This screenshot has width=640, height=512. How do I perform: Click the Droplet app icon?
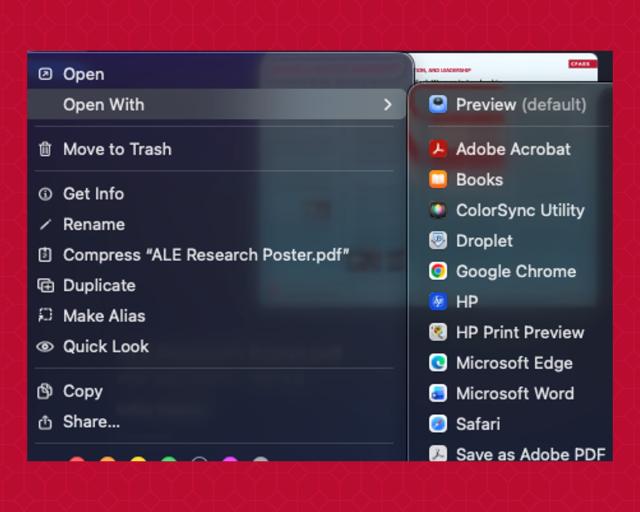[x=438, y=241]
